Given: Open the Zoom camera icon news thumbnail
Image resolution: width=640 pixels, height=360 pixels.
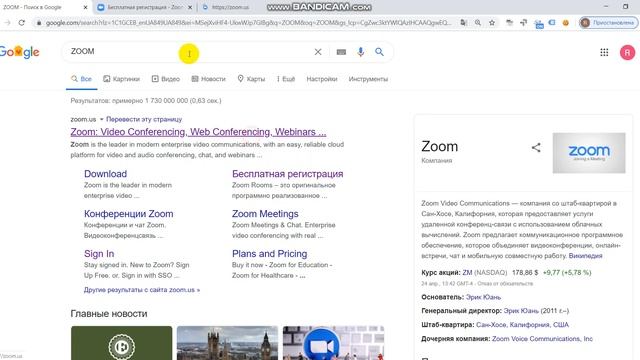Looking at the screenshot, I should coord(333,343).
